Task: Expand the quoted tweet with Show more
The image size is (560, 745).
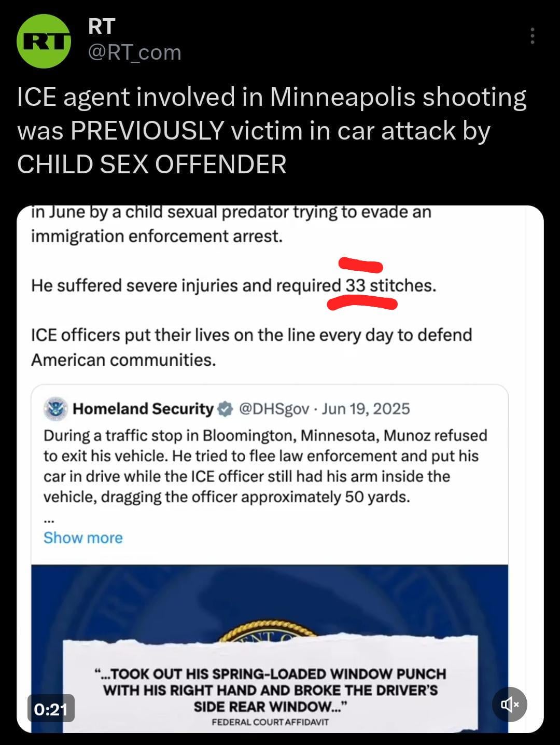Action: [83, 537]
